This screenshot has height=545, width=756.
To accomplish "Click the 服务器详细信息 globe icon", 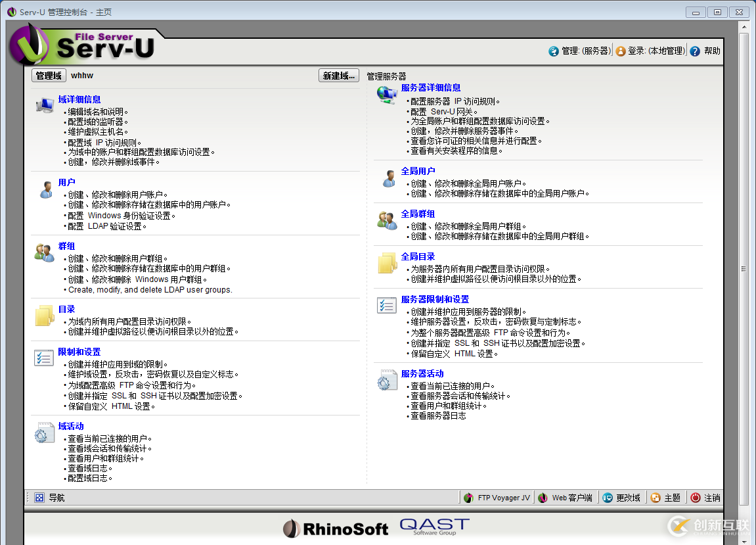I will pyautogui.click(x=387, y=94).
